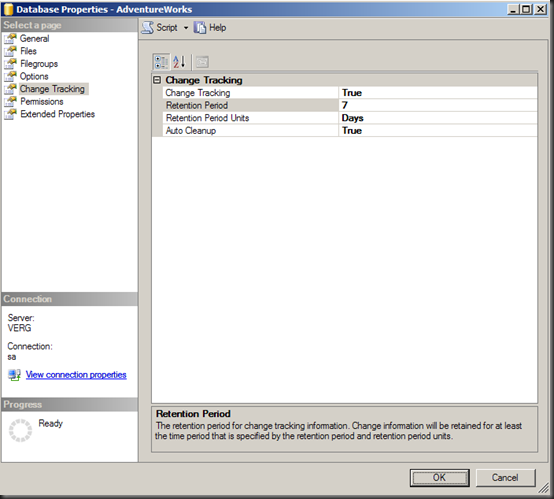
Task: Confirm changes with the OK button
Action: [x=440, y=478]
